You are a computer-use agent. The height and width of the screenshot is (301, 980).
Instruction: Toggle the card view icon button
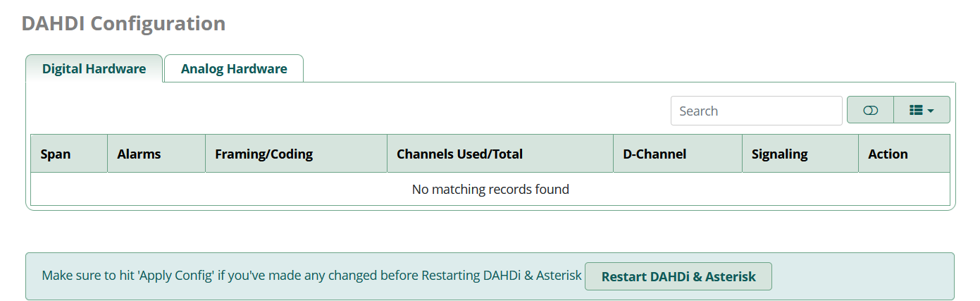coord(870,110)
